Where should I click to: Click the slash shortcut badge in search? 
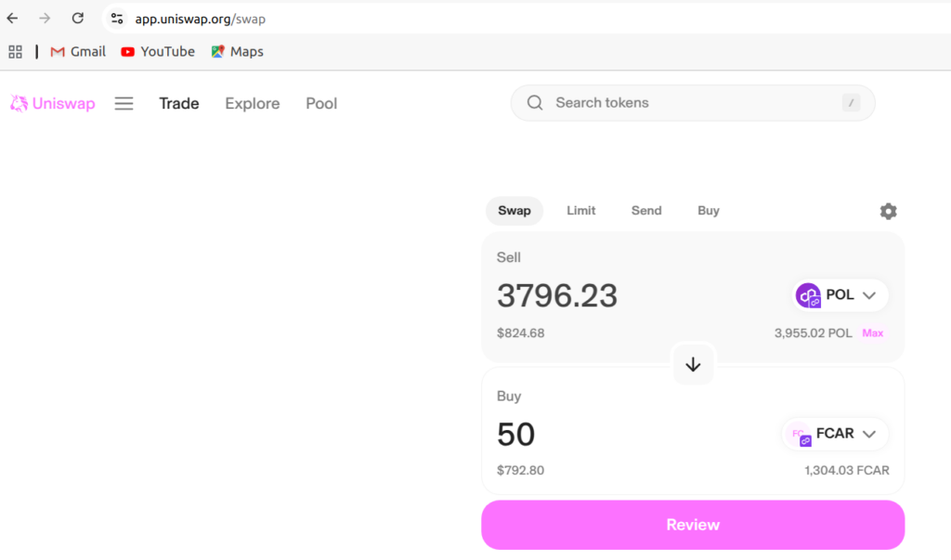pyautogui.click(x=851, y=103)
